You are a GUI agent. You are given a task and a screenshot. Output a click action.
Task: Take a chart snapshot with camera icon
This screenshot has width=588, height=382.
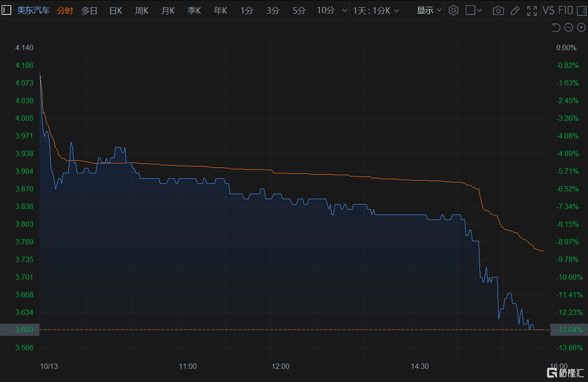point(498,10)
